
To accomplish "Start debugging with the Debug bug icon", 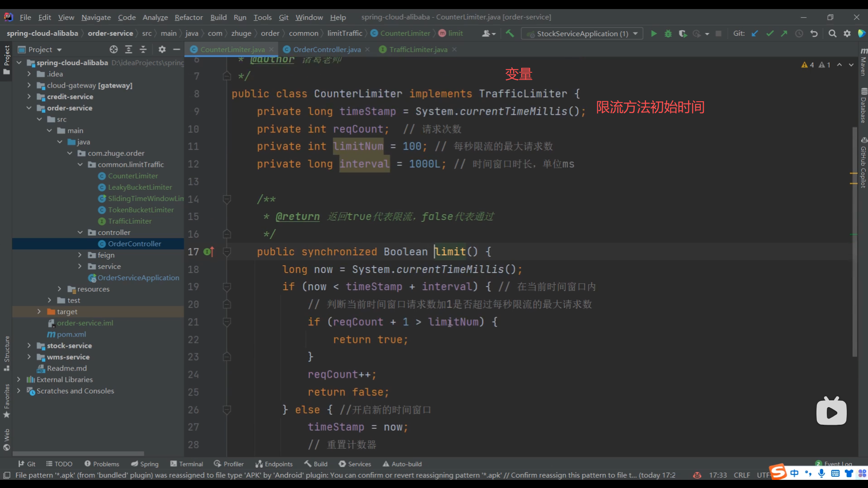I will [x=668, y=33].
